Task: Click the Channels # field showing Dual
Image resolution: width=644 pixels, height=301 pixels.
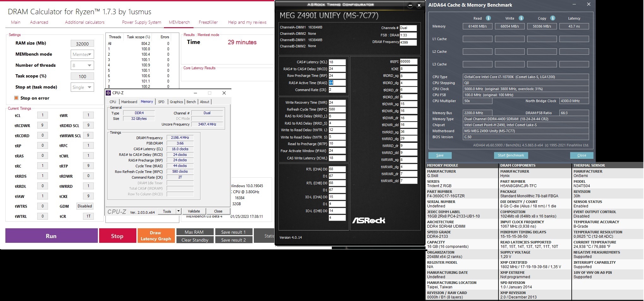Action: pyautogui.click(x=408, y=28)
